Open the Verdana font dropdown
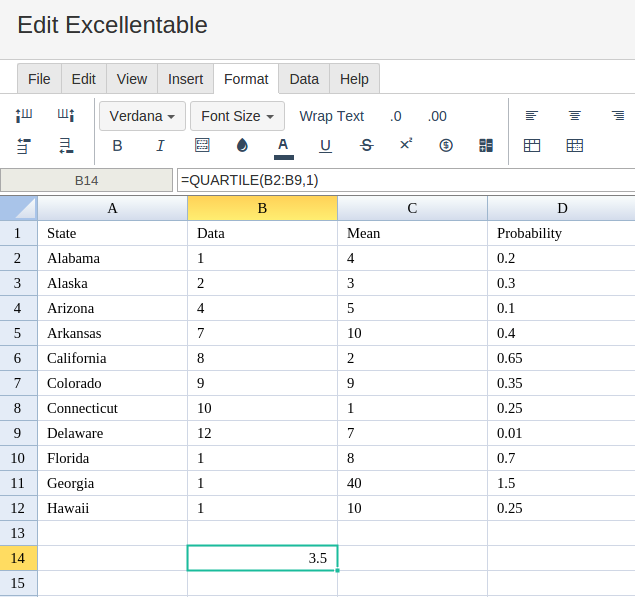This screenshot has width=635, height=597. [143, 116]
